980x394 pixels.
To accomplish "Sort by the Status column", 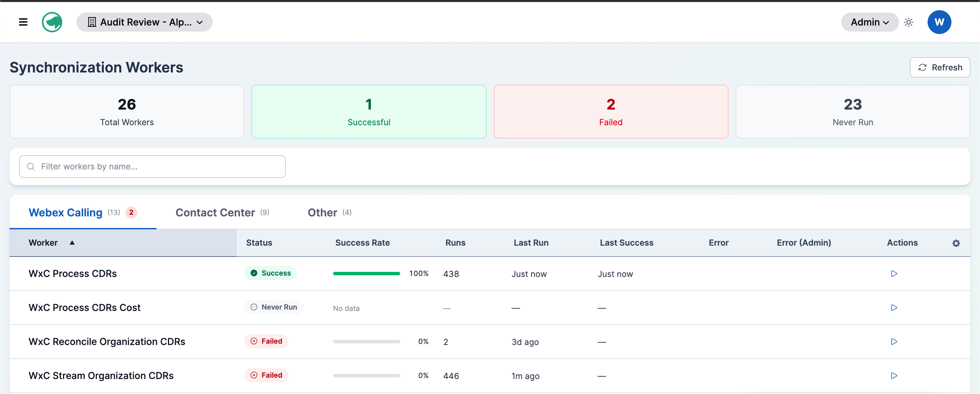I will coord(259,243).
